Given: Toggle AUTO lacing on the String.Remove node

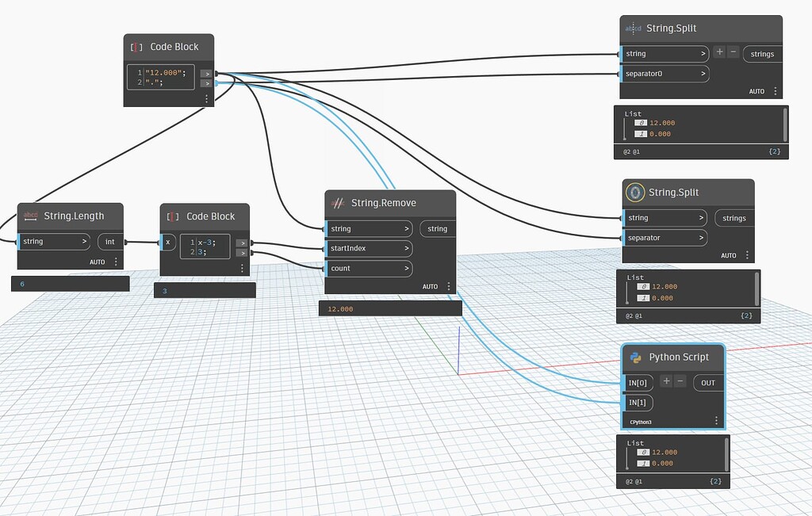Looking at the screenshot, I should point(428,285).
